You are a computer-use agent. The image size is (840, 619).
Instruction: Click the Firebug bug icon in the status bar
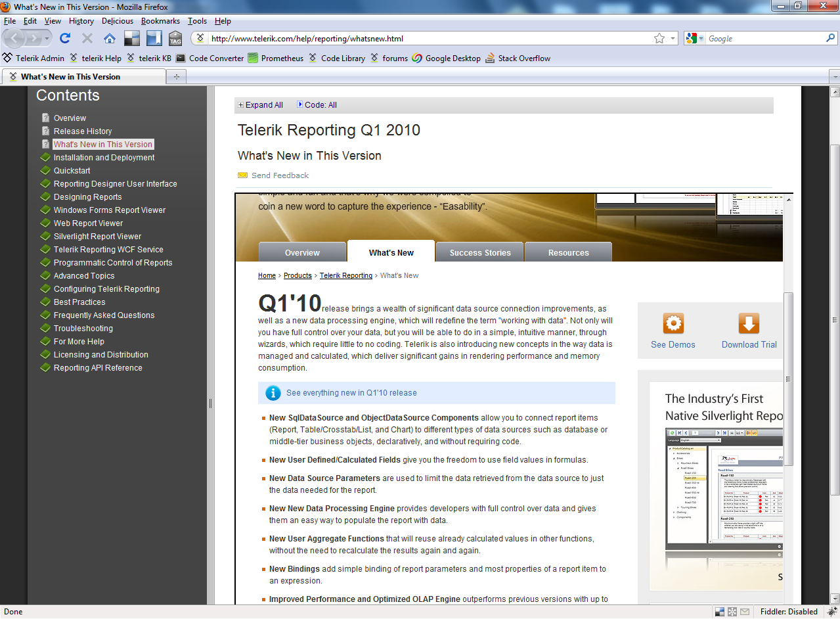[831, 612]
